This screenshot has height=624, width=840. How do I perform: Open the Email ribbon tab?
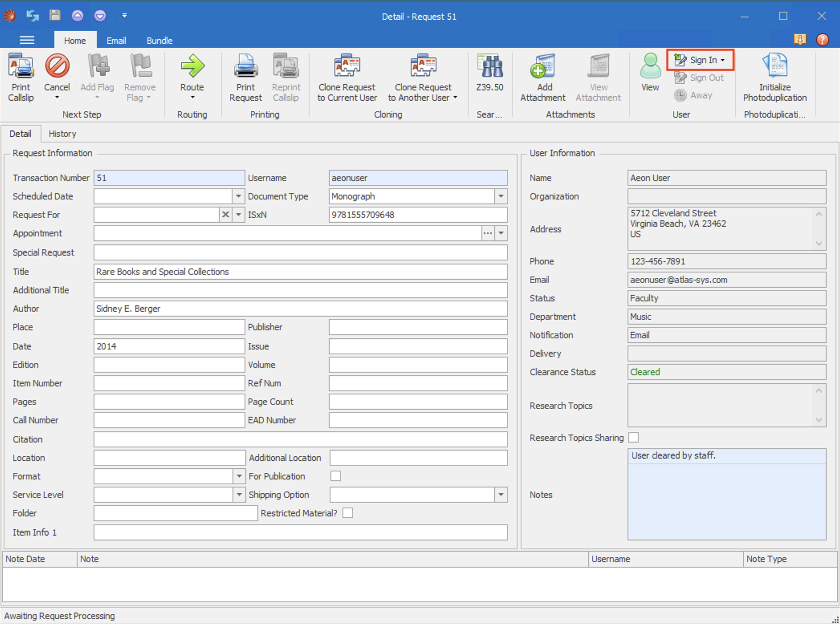[x=116, y=41]
